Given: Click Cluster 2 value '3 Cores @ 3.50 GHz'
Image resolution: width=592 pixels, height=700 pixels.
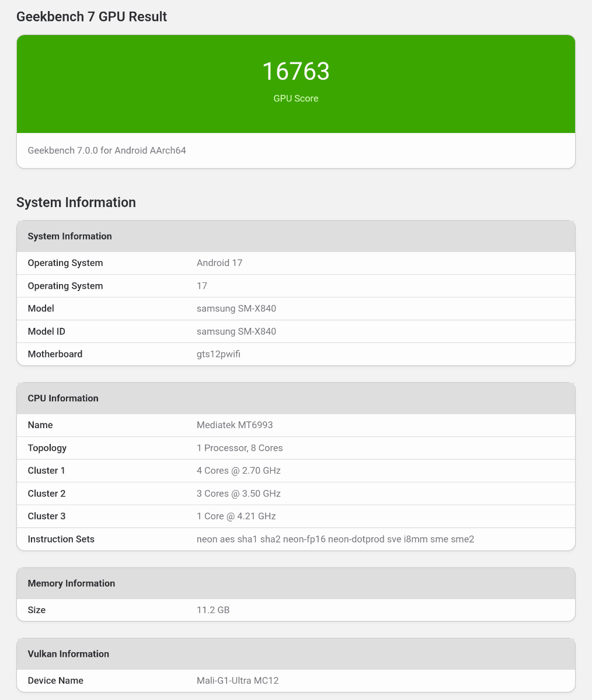Looking at the screenshot, I should [x=239, y=494].
